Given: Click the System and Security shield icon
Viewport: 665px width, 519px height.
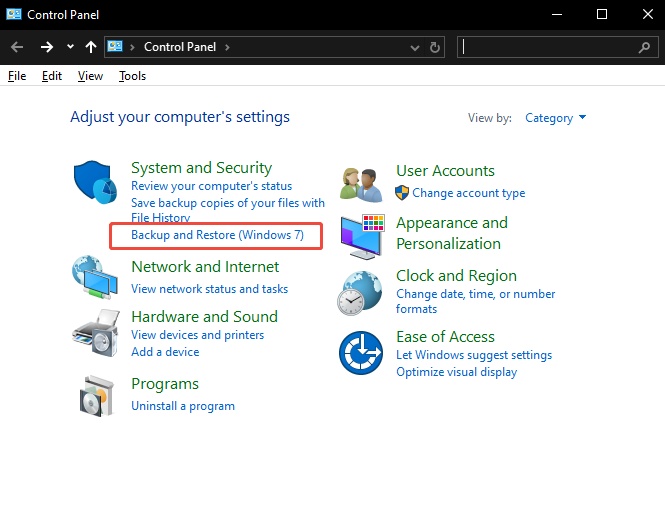Looking at the screenshot, I should click(x=95, y=182).
